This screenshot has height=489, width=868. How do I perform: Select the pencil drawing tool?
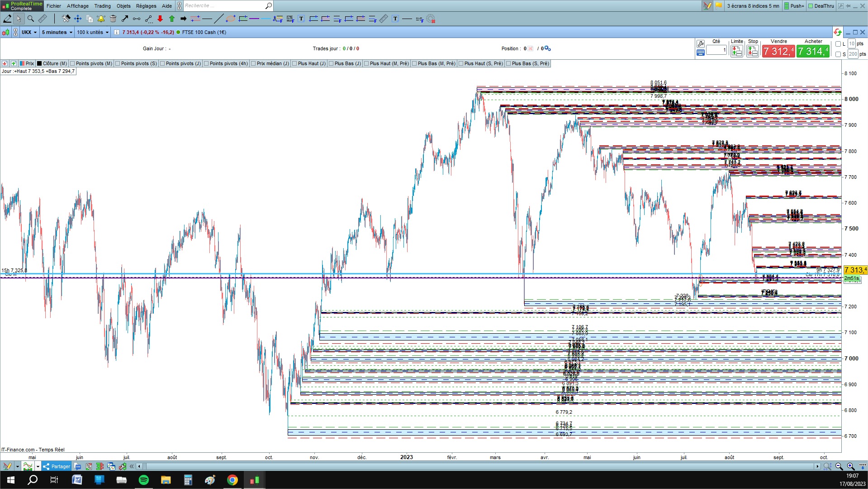point(7,19)
